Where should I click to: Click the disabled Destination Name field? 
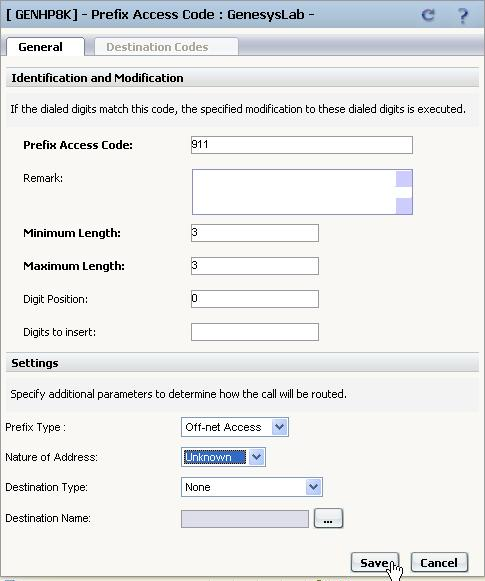pos(245,519)
